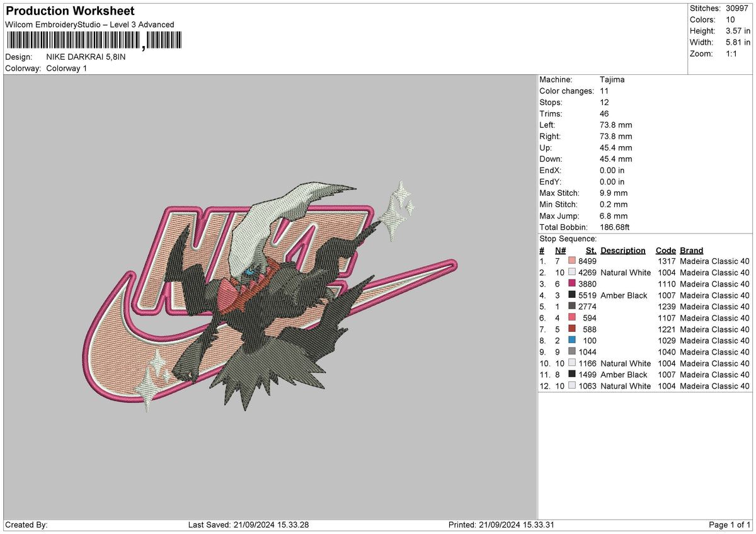Select stitch count 2774 in stop 5
This screenshot has width=756, height=534.
pos(587,307)
